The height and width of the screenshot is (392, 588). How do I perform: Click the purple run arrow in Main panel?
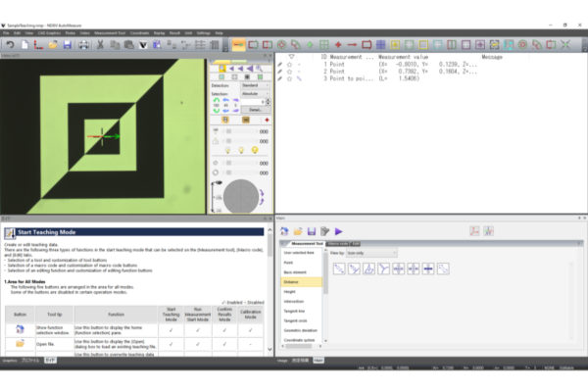pyautogui.click(x=338, y=230)
